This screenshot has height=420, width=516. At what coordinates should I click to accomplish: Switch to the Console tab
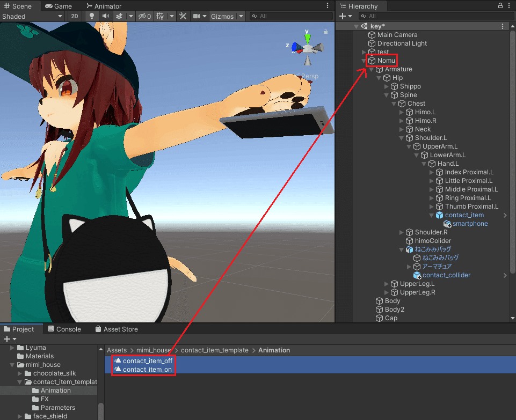64,329
